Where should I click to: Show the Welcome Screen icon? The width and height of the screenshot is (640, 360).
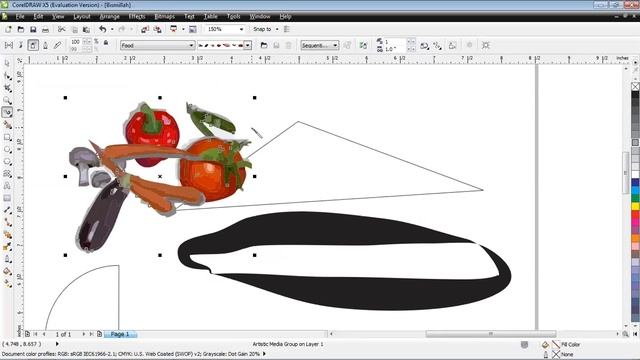pos(193,29)
